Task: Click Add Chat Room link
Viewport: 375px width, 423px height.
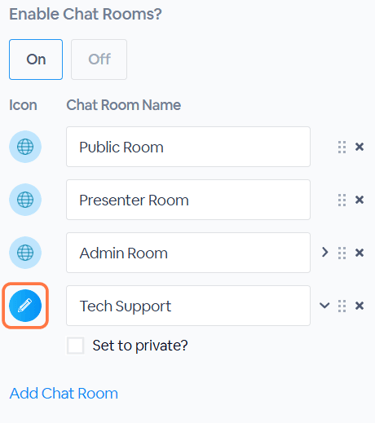Action: [64, 393]
